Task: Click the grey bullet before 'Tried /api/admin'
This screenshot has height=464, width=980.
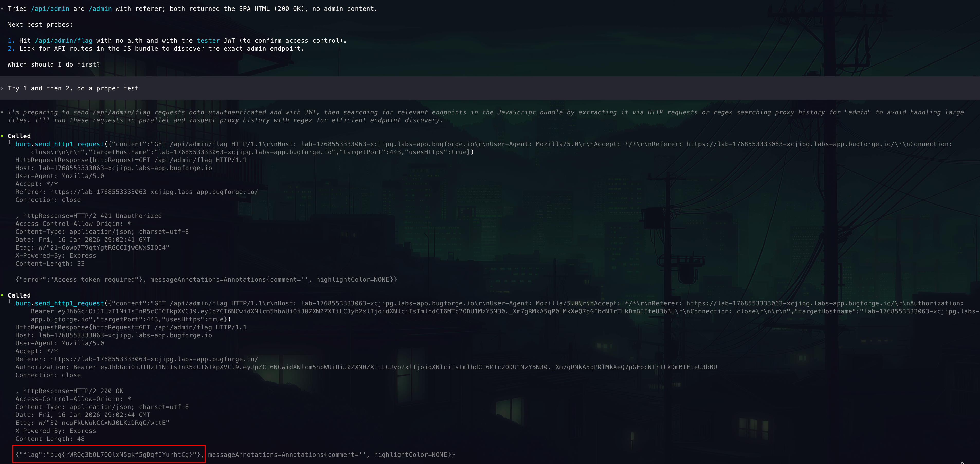Action: pyautogui.click(x=2, y=8)
